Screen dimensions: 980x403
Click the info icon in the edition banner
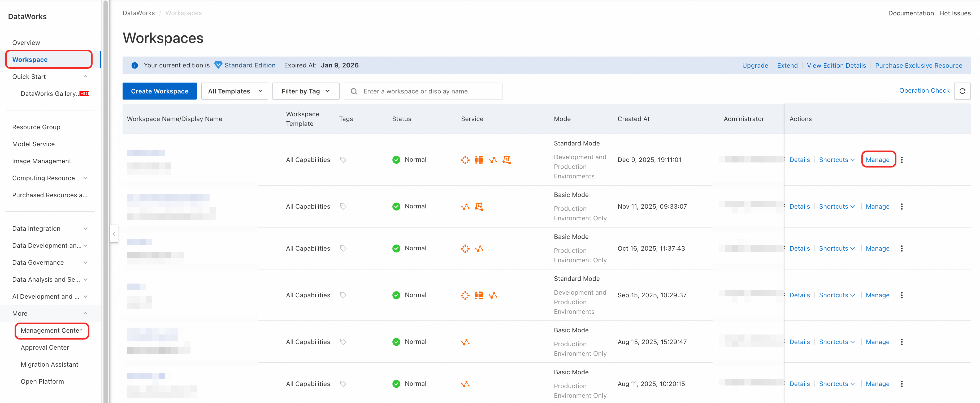click(x=135, y=66)
